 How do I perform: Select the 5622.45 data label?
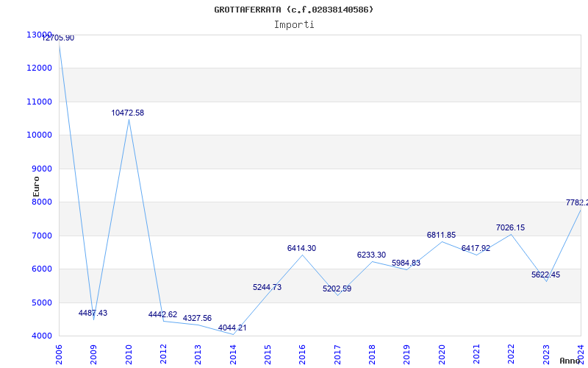coord(545,275)
